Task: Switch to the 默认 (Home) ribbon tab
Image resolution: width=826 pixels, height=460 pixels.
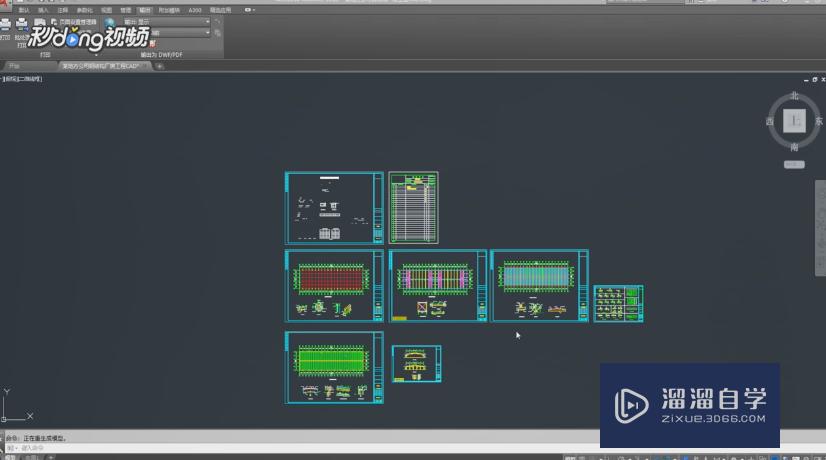Action: click(x=24, y=10)
